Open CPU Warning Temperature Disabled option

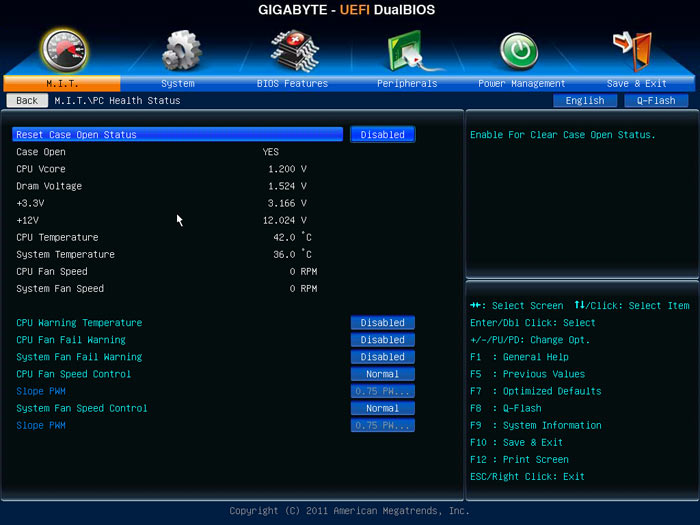pyautogui.click(x=383, y=322)
